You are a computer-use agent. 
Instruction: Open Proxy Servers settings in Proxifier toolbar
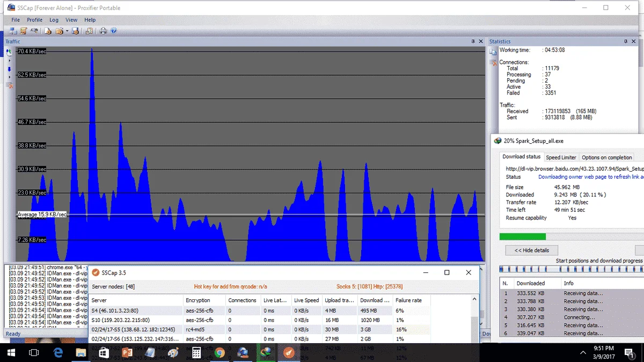(x=13, y=31)
